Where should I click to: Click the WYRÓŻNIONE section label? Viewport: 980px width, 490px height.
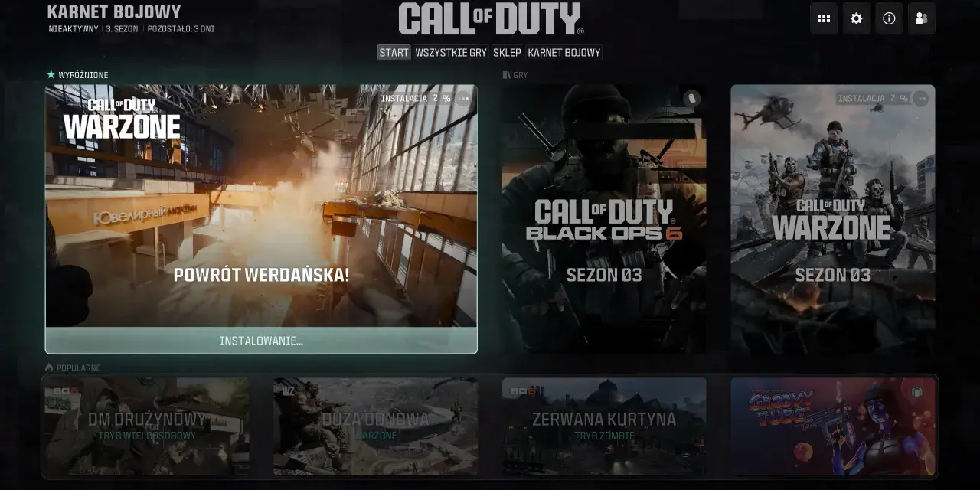click(x=78, y=75)
